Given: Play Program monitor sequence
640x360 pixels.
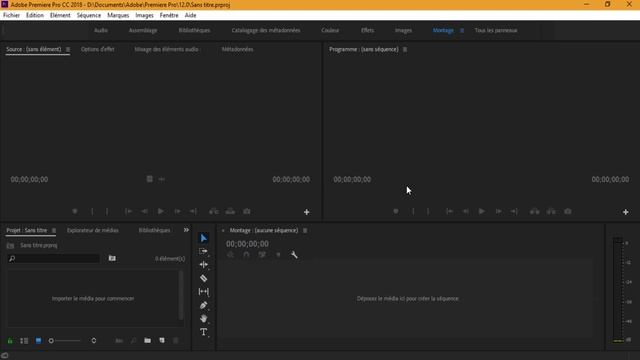Looking at the screenshot, I should (482, 211).
